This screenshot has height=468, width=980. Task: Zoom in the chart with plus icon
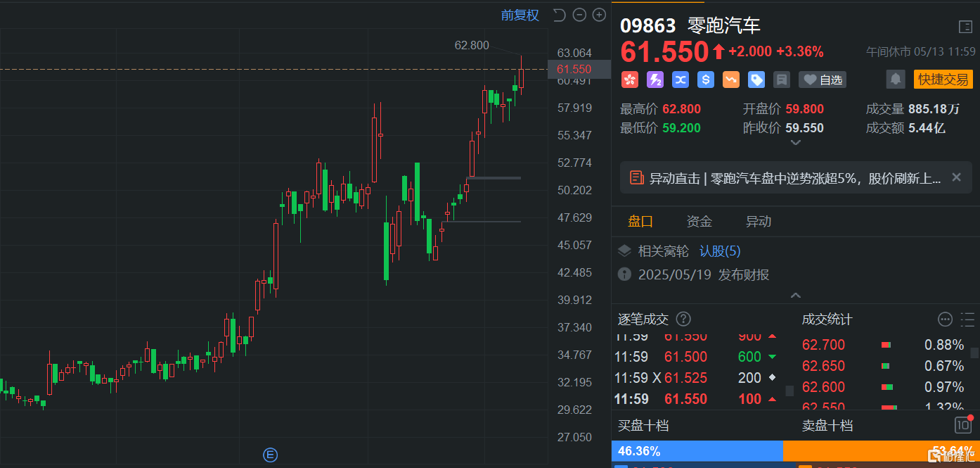pyautogui.click(x=599, y=15)
